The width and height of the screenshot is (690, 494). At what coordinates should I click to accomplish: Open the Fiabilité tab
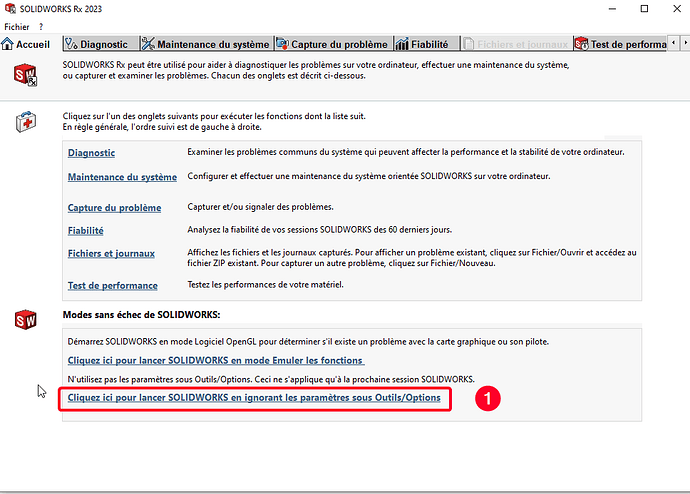(422, 44)
